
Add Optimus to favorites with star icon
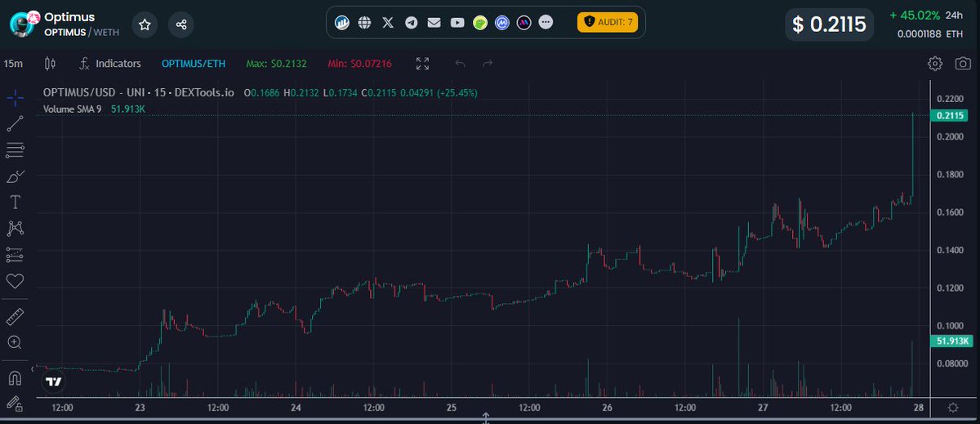pyautogui.click(x=145, y=25)
